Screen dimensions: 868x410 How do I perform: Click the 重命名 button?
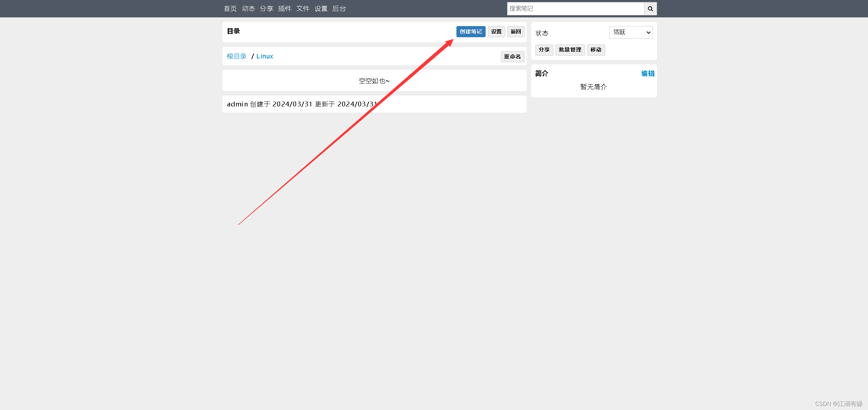[512, 57]
